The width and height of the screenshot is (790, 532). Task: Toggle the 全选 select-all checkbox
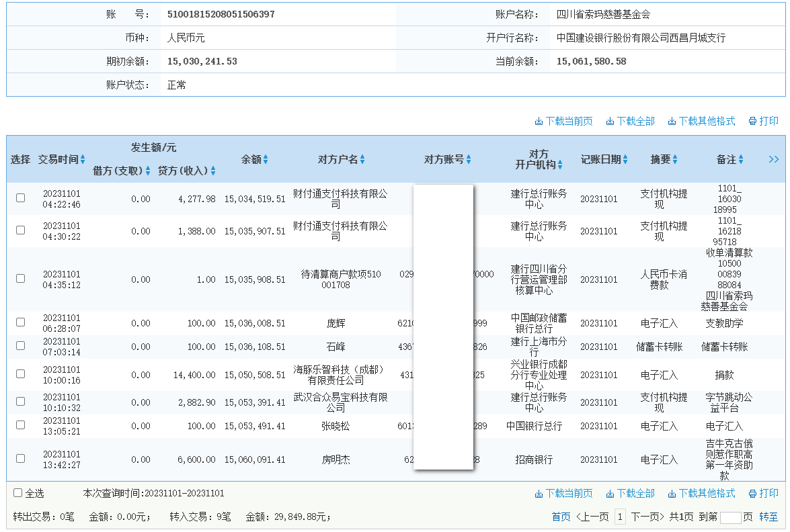tap(17, 493)
